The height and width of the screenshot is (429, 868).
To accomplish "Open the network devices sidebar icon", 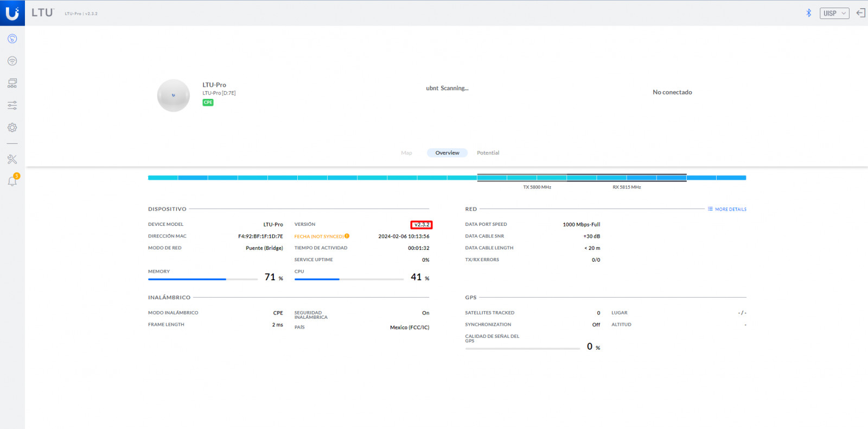I will (x=12, y=83).
